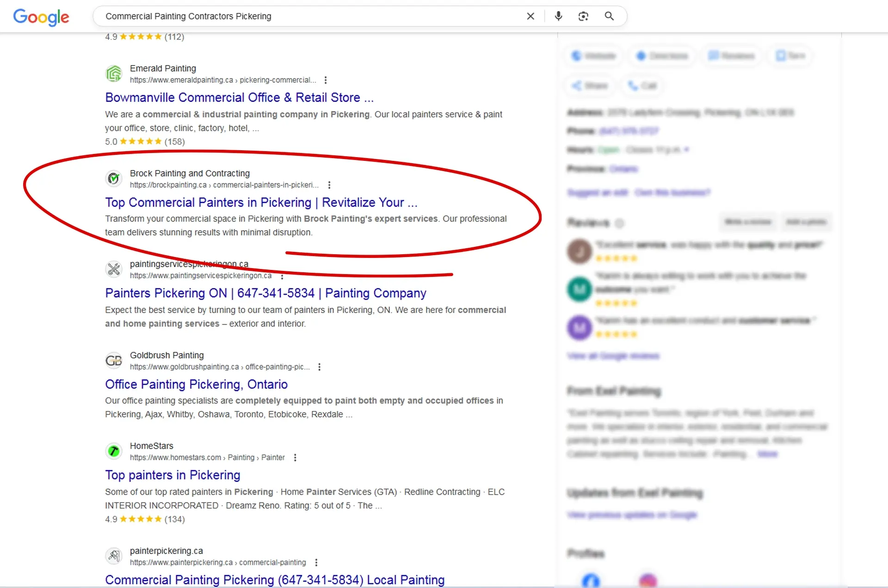Click the HomeStars site name
Image resolution: width=888 pixels, height=588 pixels.
pos(152,446)
